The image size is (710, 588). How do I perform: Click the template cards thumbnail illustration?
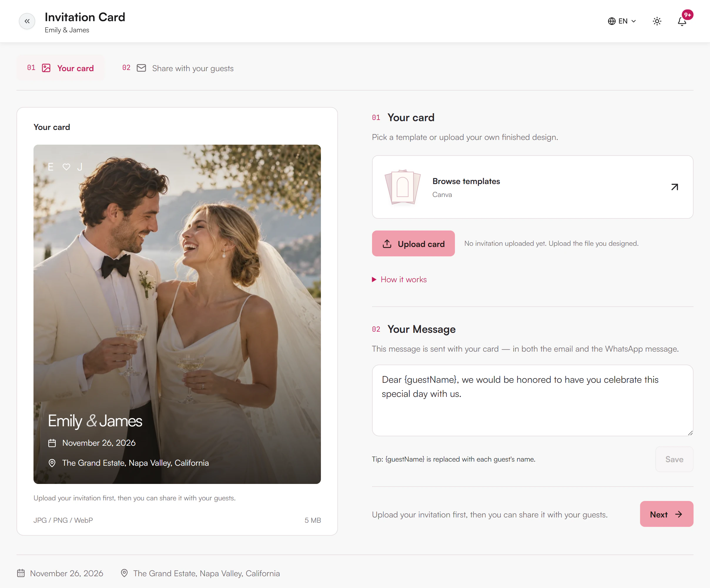point(402,187)
